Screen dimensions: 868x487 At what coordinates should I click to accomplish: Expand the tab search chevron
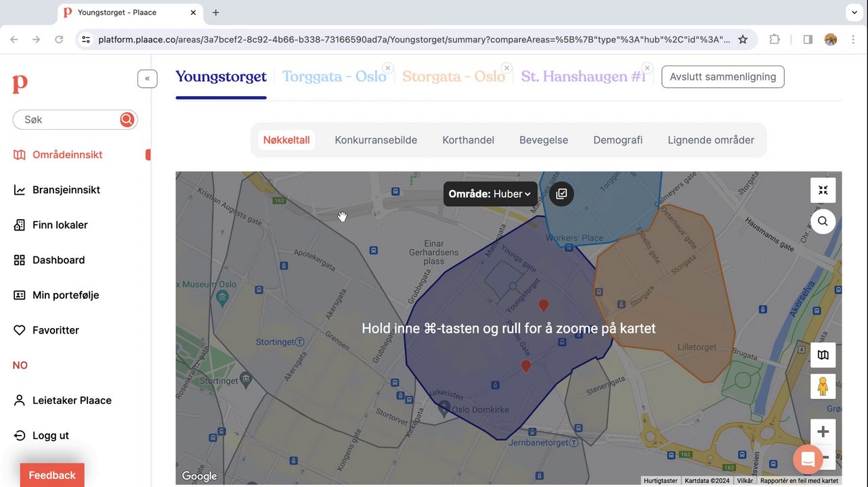[x=853, y=12]
